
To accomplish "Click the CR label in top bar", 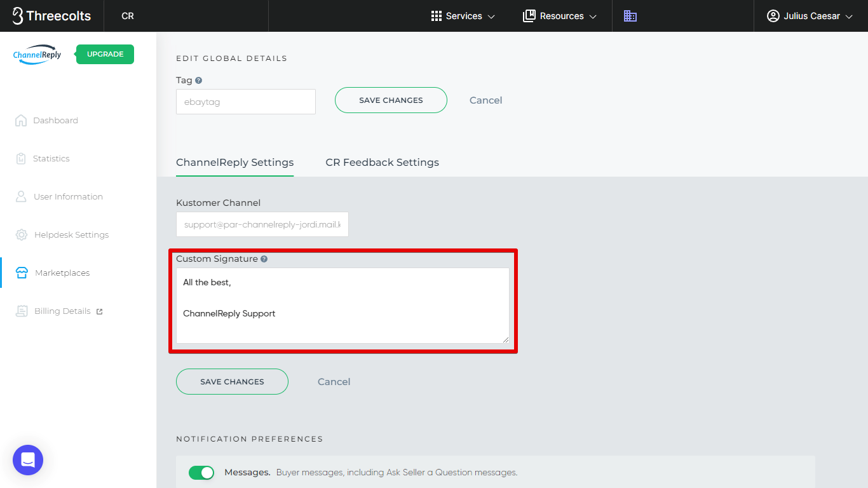I will pos(128,16).
